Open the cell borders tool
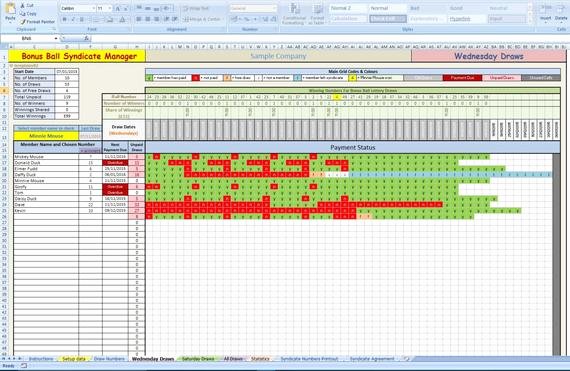This screenshot has height=371, width=570. (x=97, y=19)
